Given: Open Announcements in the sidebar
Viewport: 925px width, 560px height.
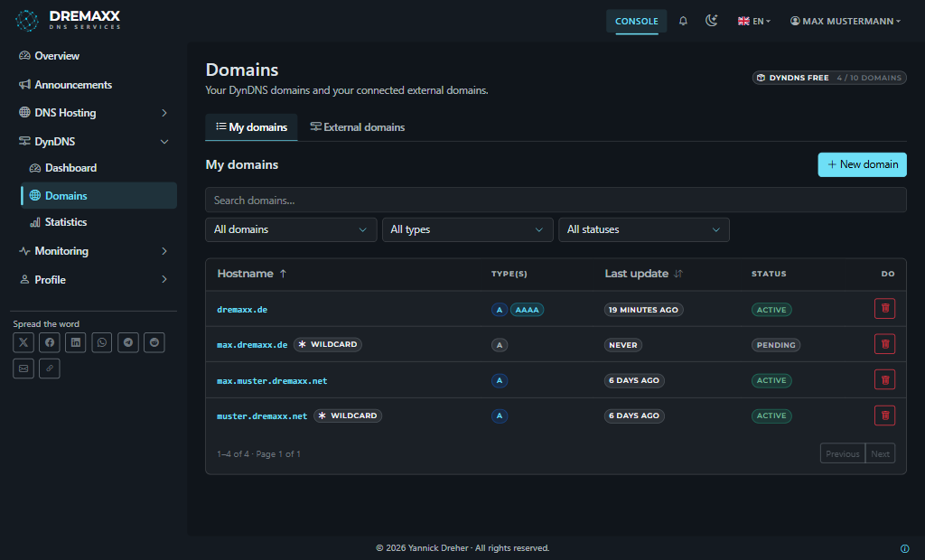Looking at the screenshot, I should click(73, 84).
